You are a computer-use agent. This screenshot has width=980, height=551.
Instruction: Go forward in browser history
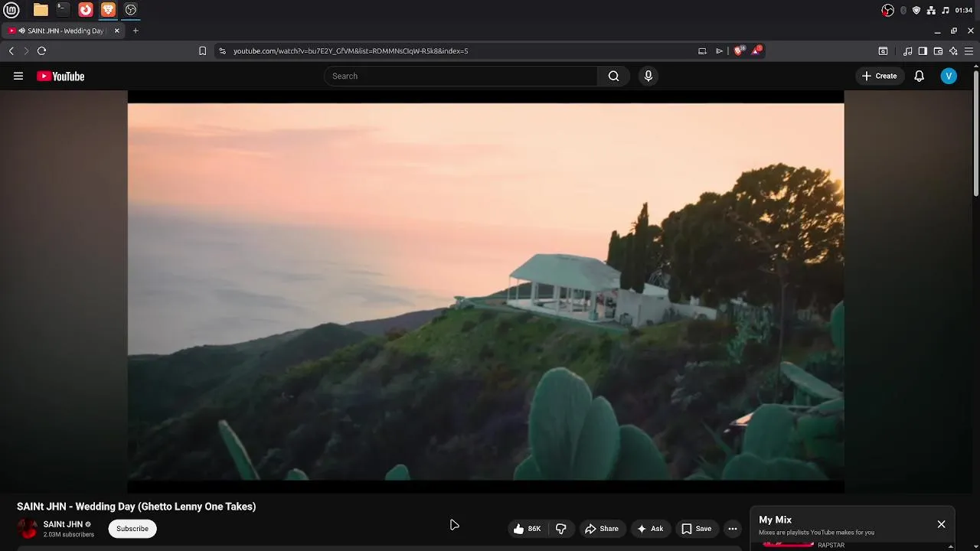pos(26,51)
